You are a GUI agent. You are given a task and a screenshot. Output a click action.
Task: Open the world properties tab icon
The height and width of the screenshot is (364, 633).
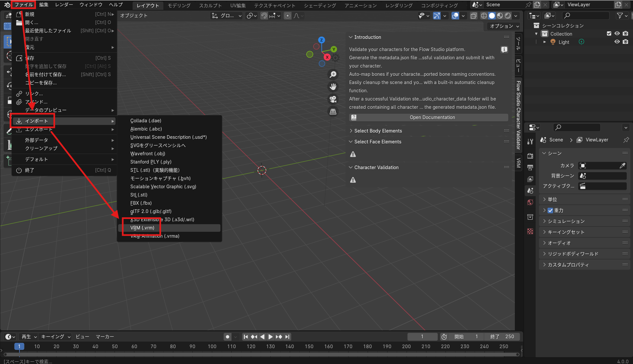coord(530,202)
